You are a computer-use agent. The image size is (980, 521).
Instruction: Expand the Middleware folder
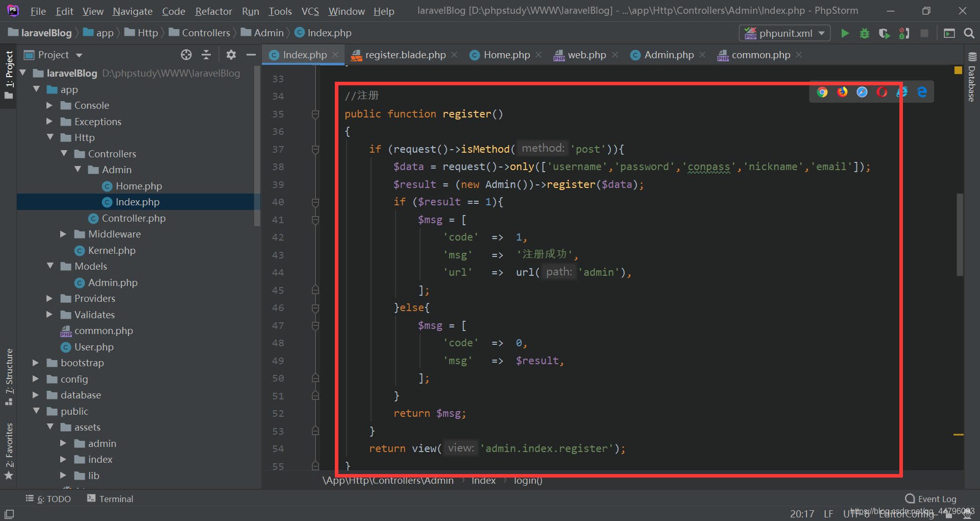[x=63, y=234]
